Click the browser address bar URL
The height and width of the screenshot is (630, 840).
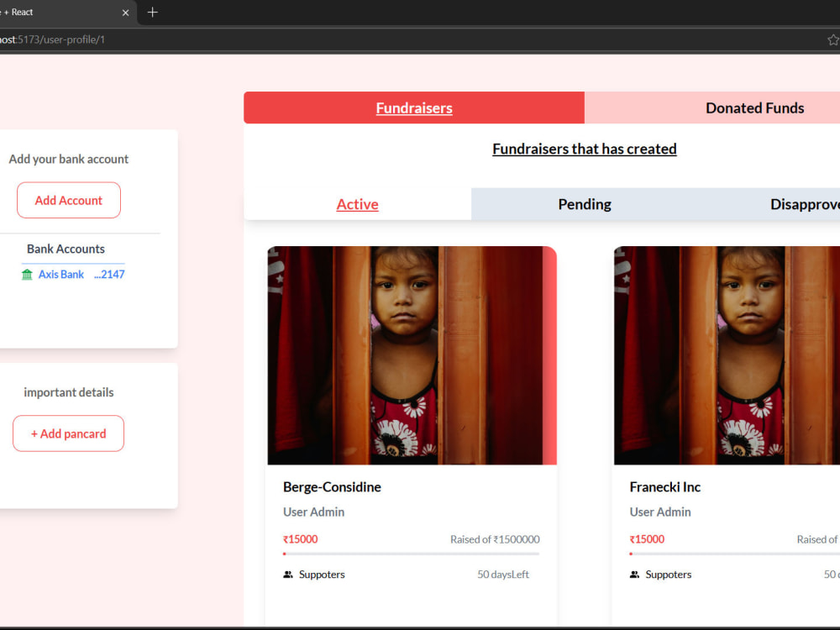click(52, 39)
